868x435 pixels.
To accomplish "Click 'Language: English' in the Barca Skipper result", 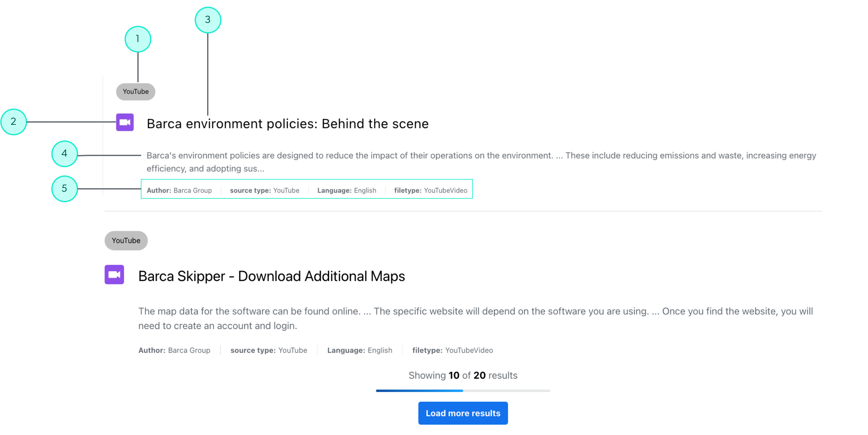I will tap(359, 350).
